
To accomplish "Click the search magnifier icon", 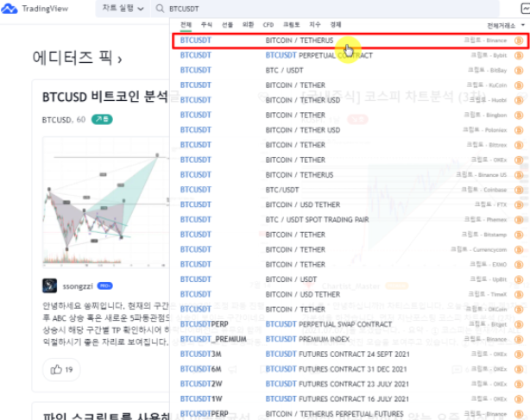I will 161,7.
